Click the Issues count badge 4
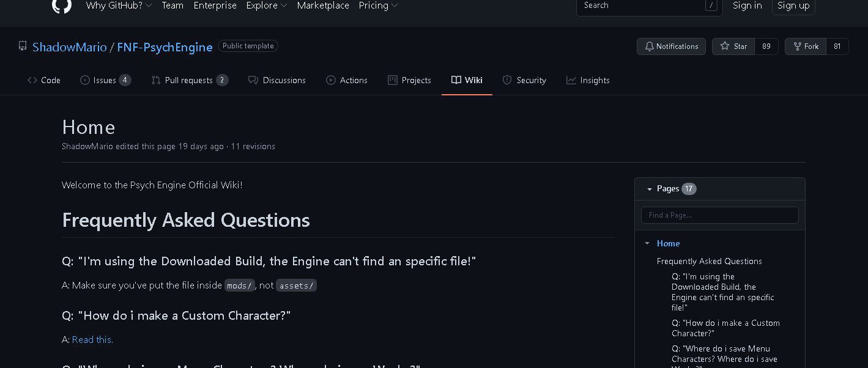Screen dimensions: 868x368 [x=125, y=80]
